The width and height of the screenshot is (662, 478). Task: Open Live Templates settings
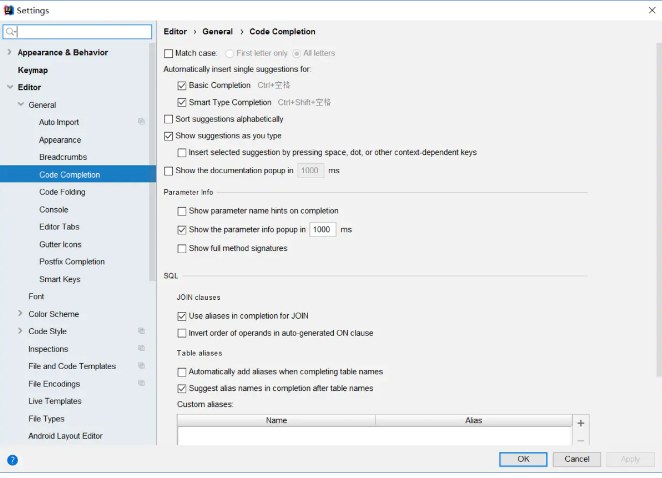click(55, 401)
